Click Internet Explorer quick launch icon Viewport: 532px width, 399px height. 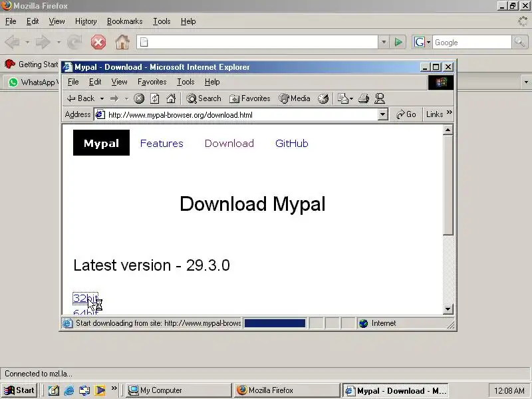coord(69,390)
